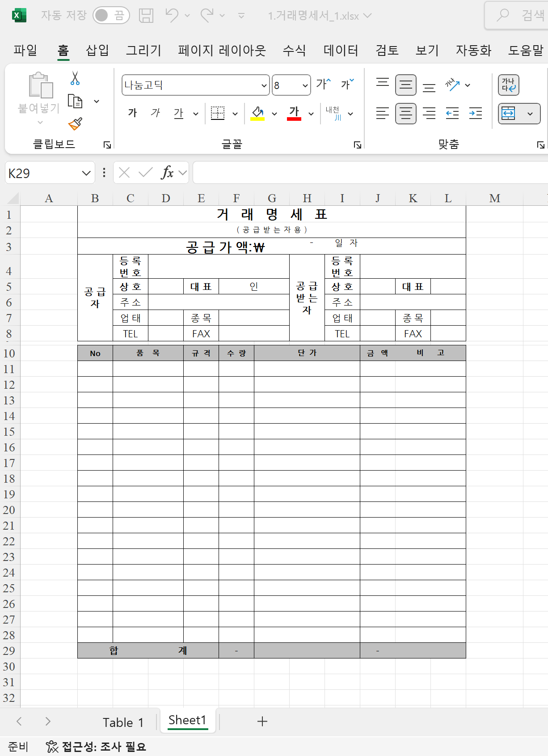
Task: Toggle Underline (가) formatting
Action: 178,113
